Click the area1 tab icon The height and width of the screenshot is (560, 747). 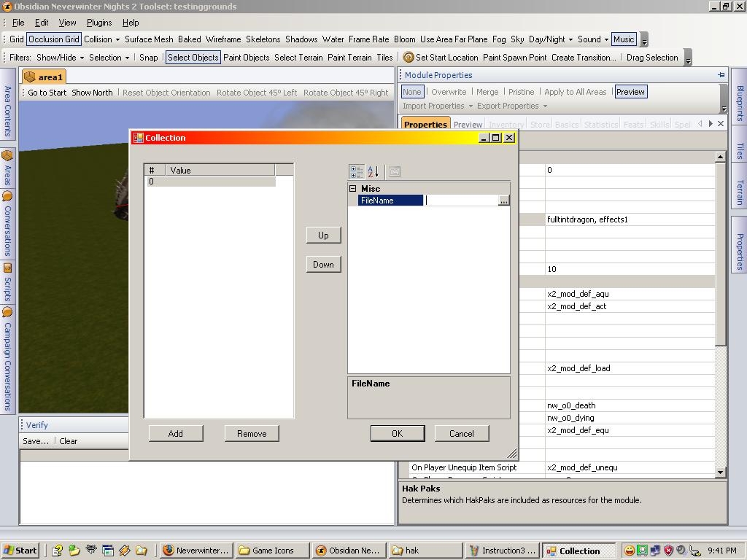tap(30, 77)
